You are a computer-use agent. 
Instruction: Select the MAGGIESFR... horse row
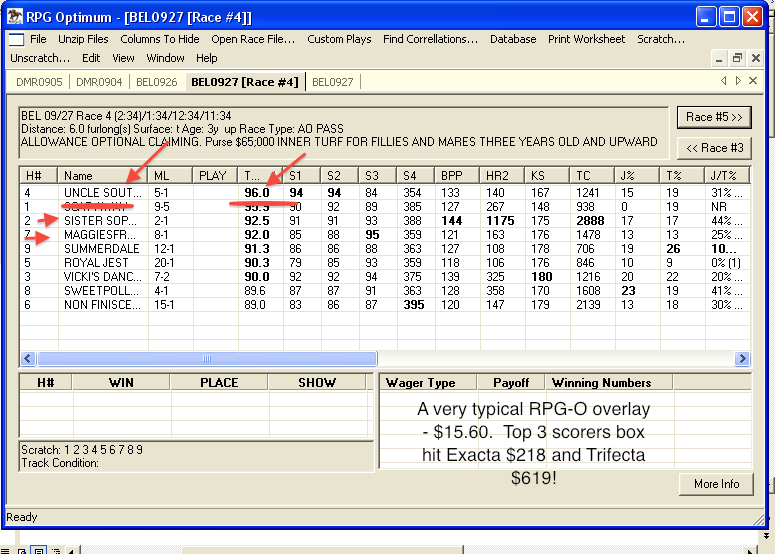[x=385, y=235]
